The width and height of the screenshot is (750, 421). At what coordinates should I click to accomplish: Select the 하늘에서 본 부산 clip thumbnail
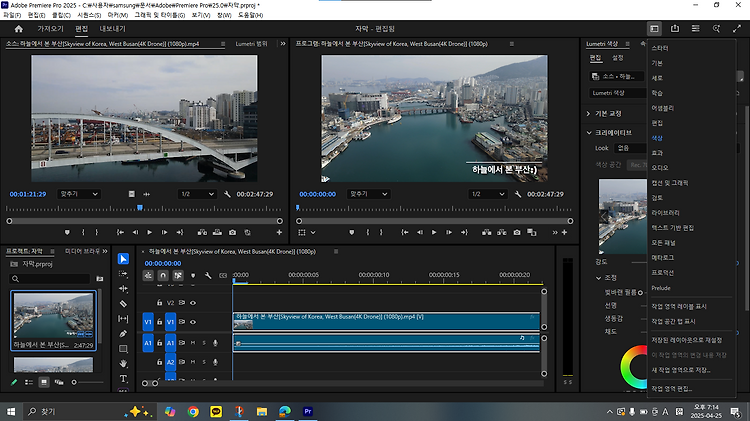(53, 316)
